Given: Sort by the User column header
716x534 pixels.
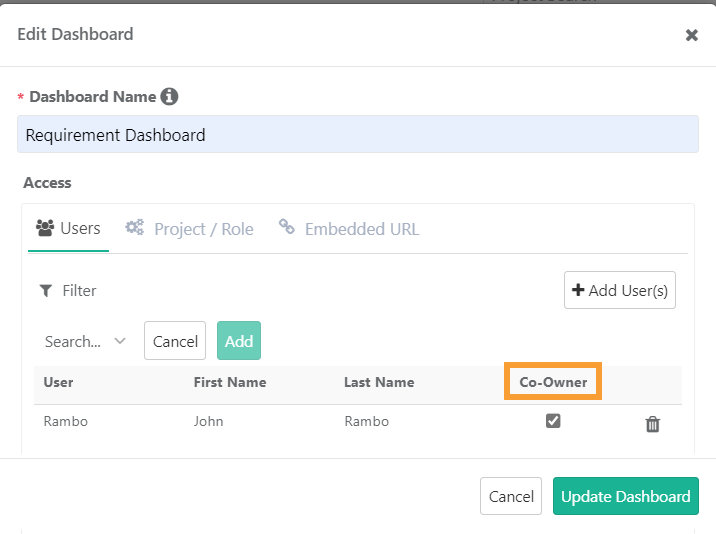Looking at the screenshot, I should pos(58,382).
